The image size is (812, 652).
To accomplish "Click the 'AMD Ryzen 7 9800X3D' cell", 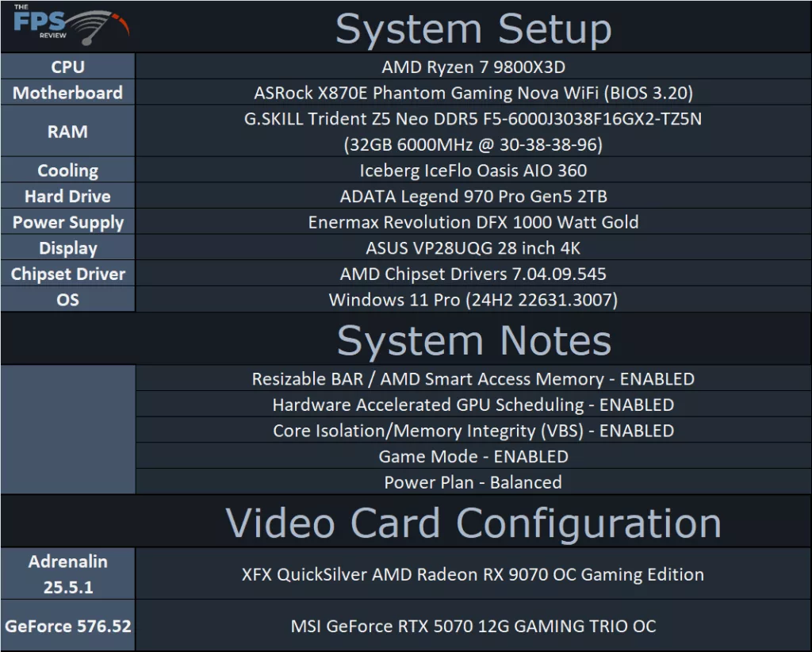I will coord(473,67).
